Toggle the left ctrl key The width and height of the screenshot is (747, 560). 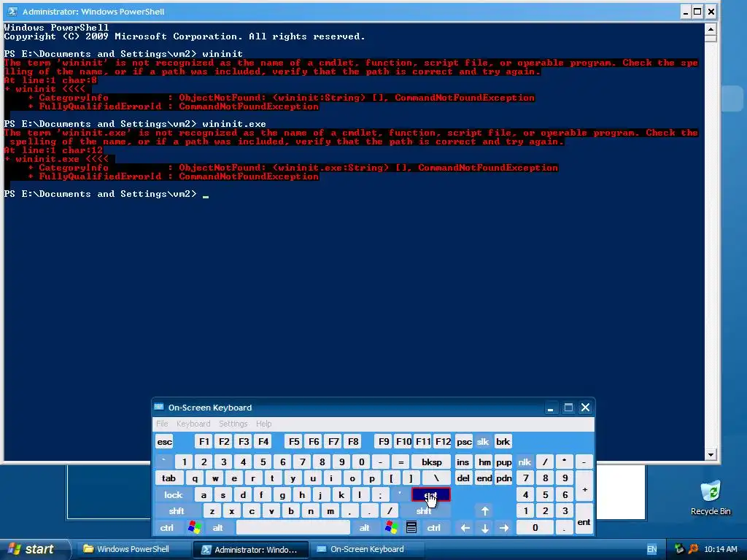pyautogui.click(x=167, y=528)
